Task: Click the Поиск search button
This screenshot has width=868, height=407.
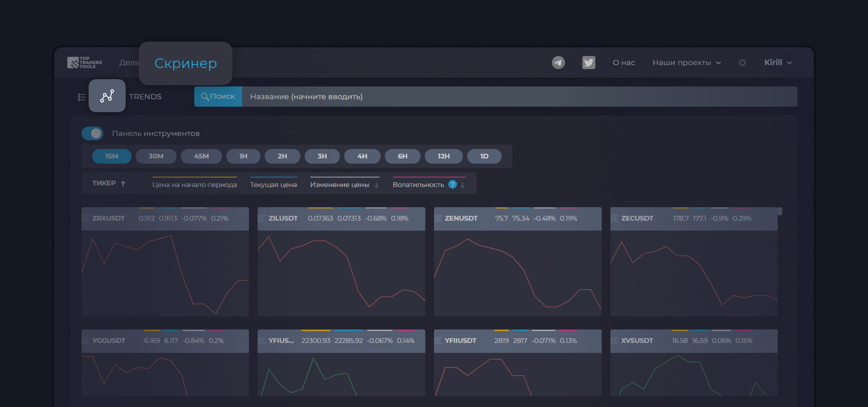Action: [218, 96]
